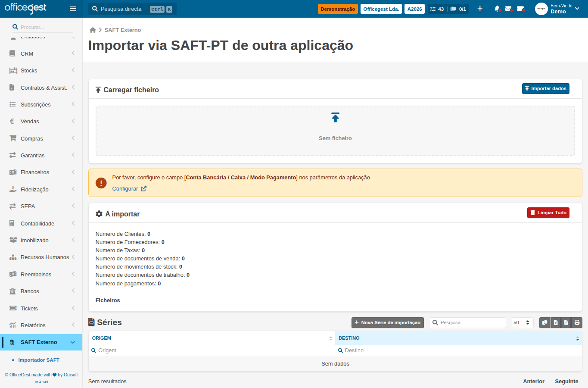Viewport: 588px width, 388px height.
Task: Select the SAFT Externo sidebar item
Action: [x=41, y=342]
